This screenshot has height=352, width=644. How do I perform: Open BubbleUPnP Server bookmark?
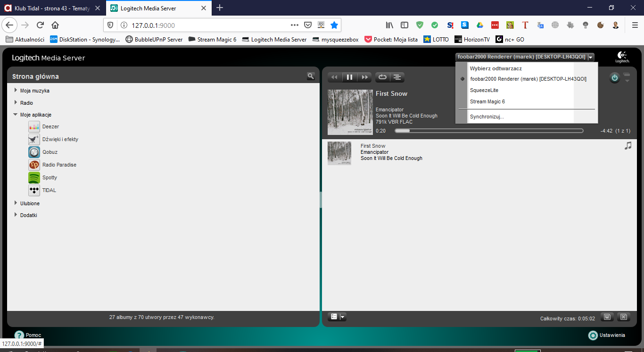click(x=154, y=40)
